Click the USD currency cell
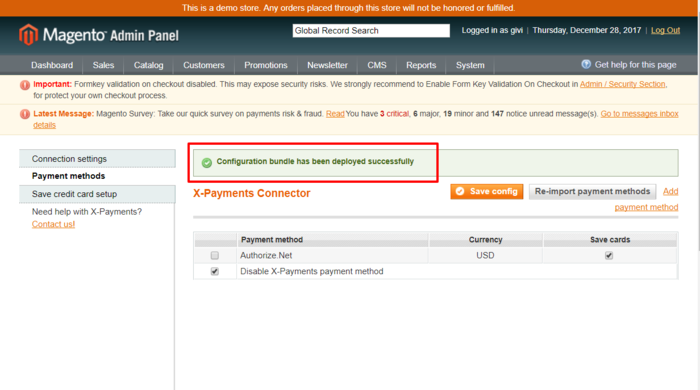700x390 pixels. coord(485,256)
